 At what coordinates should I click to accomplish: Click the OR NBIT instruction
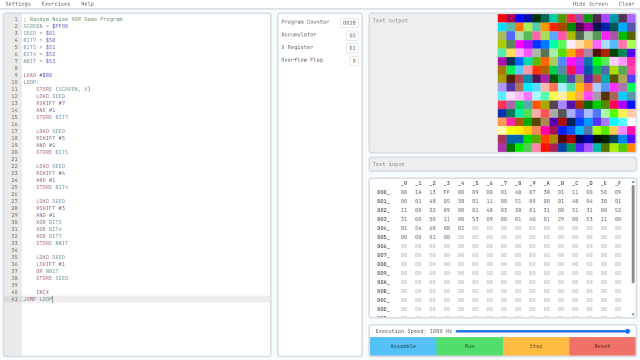(47, 271)
